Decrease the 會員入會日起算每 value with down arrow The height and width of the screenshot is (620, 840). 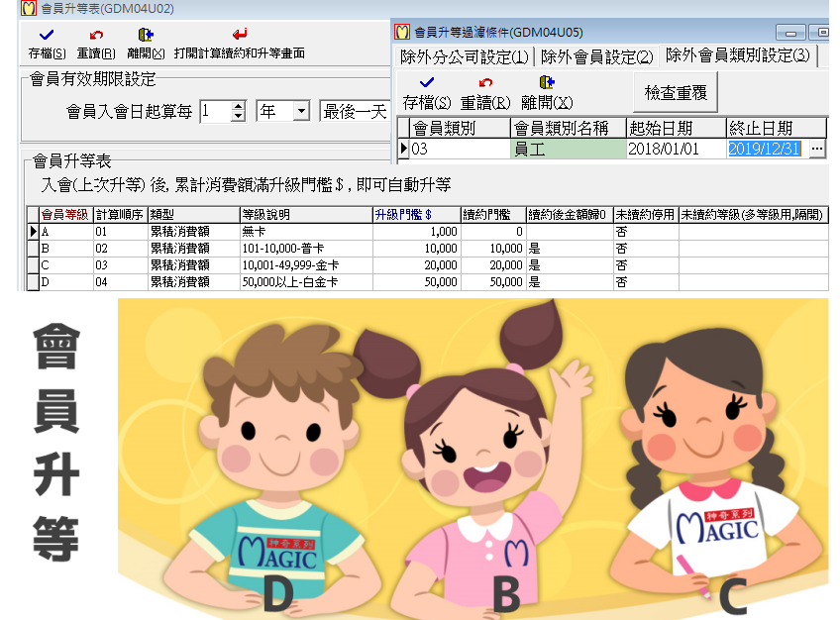tap(239, 117)
